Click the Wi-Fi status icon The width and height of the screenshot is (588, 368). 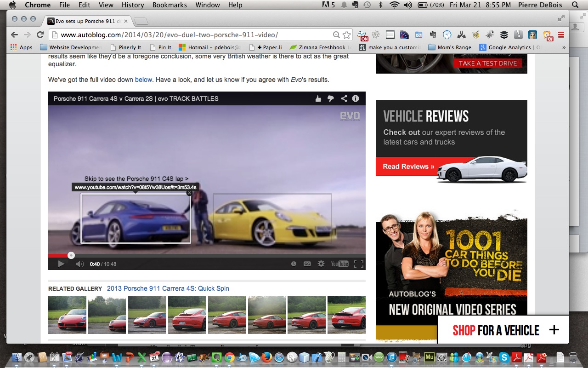point(394,5)
